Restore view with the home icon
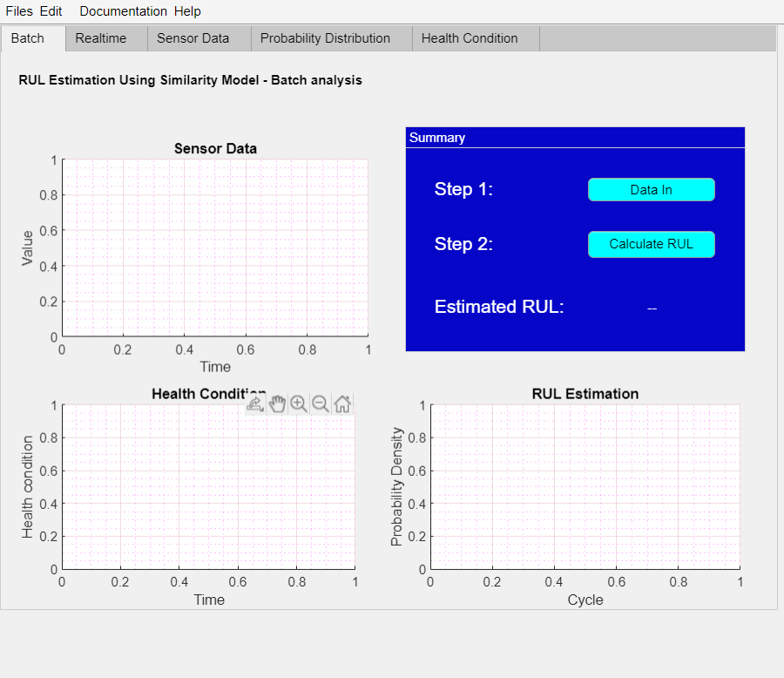Image resolution: width=784 pixels, height=678 pixels. pyautogui.click(x=342, y=403)
